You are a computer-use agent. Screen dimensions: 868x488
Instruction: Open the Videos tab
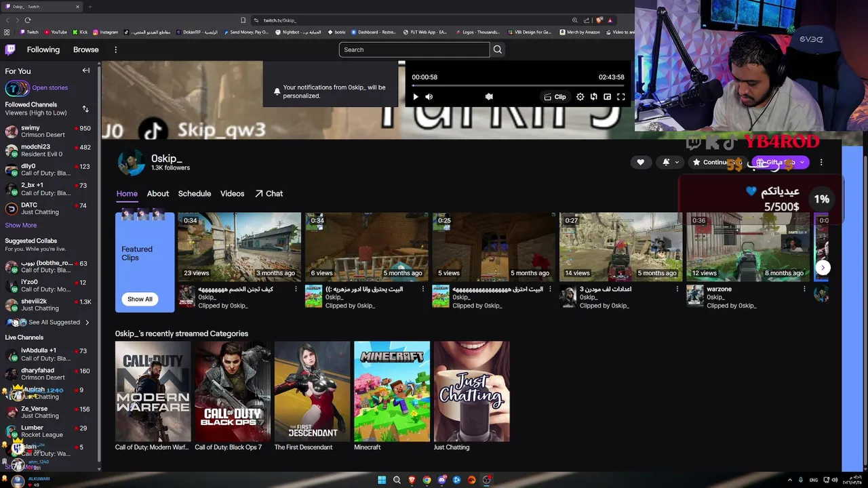tap(232, 193)
